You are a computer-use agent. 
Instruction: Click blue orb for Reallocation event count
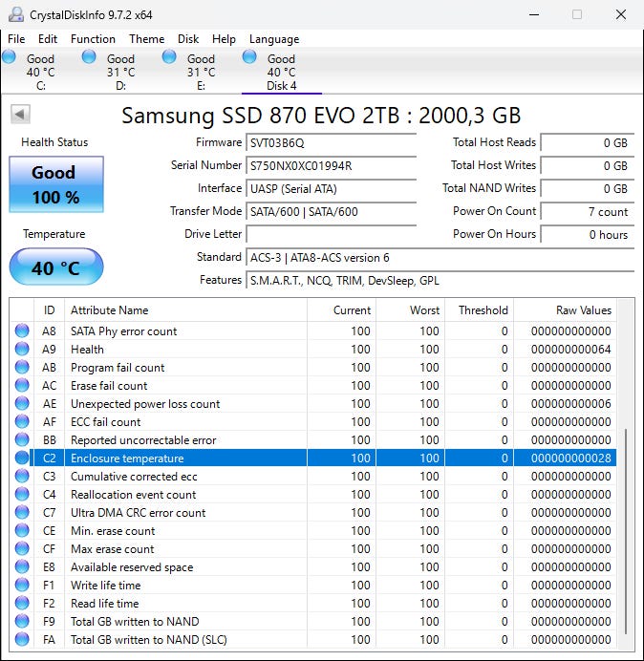pyautogui.click(x=22, y=494)
